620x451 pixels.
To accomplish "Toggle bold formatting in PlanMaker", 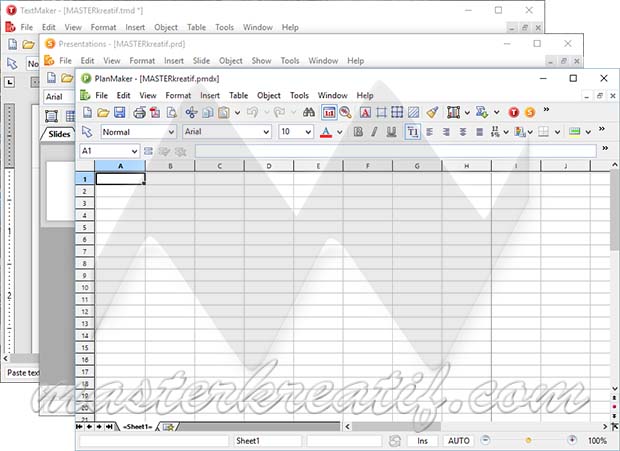I will tap(358, 132).
